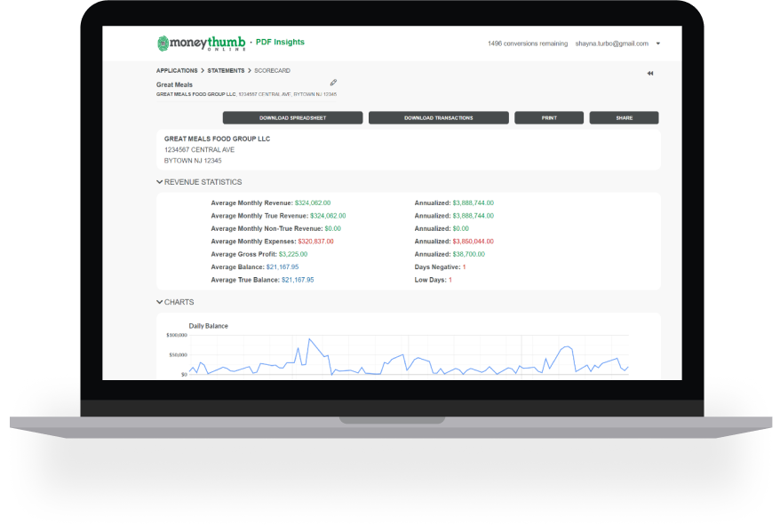Click the pencil edit icon beside Great Meals
The height and width of the screenshot is (532, 780).
pos(334,83)
